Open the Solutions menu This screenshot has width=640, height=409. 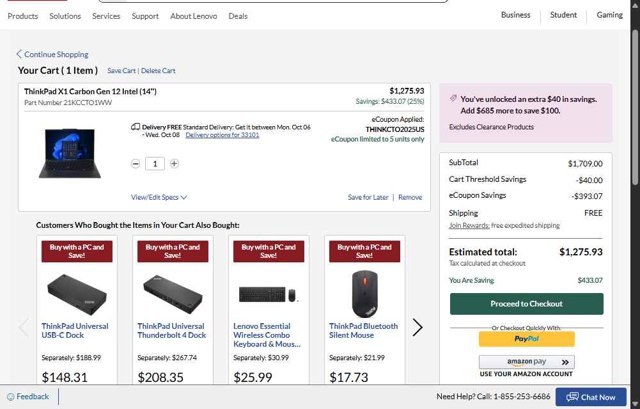click(x=65, y=16)
